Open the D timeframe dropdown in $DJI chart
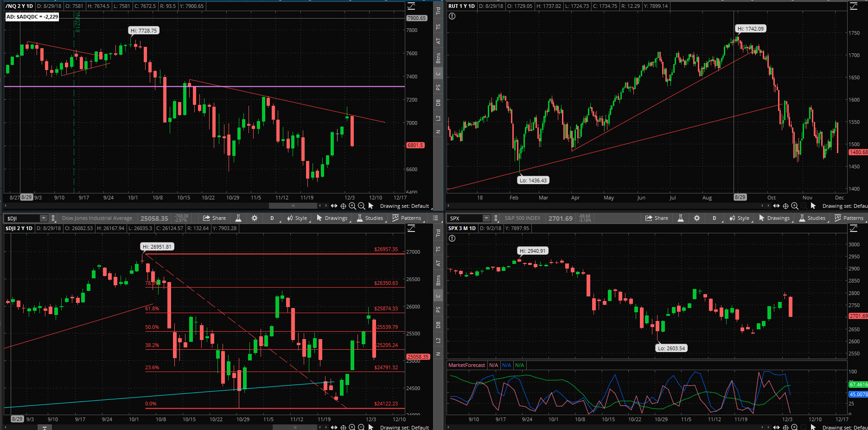868x430 pixels. point(272,218)
